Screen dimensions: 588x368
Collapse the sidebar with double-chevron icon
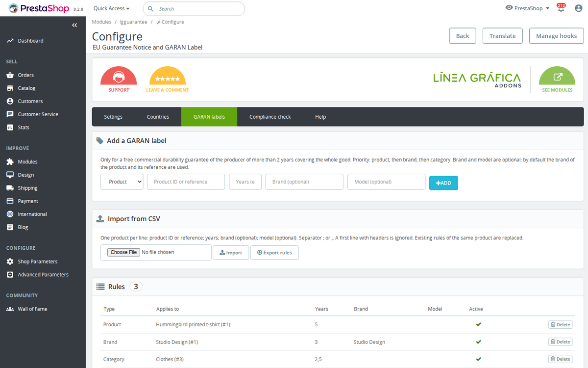click(x=74, y=25)
